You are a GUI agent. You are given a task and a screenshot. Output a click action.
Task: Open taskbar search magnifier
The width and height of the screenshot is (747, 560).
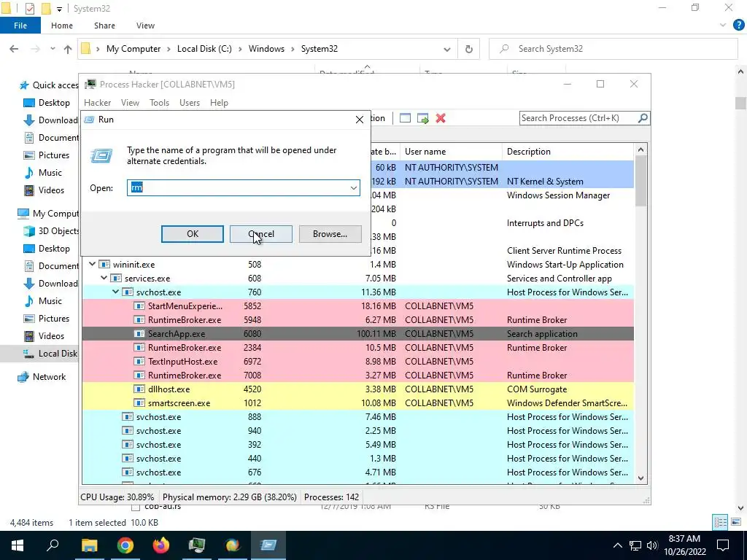point(53,545)
